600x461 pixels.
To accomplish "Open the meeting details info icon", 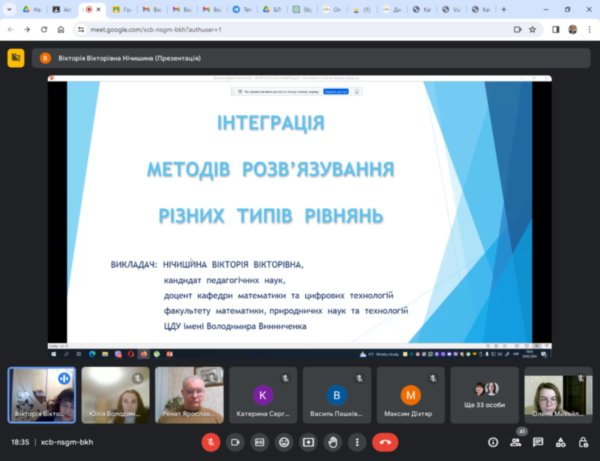I will pyautogui.click(x=493, y=441).
